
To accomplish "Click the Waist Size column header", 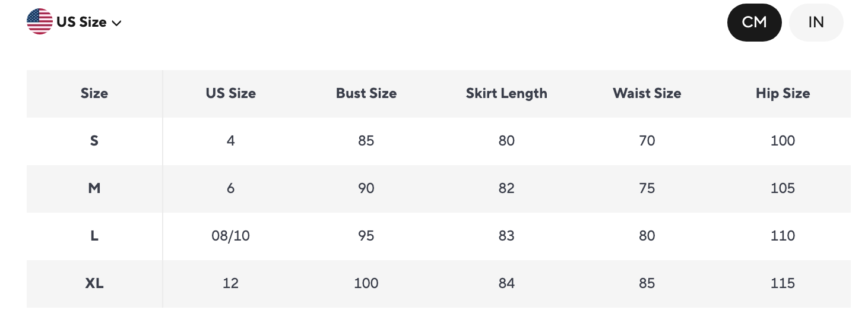I will (x=647, y=93).
